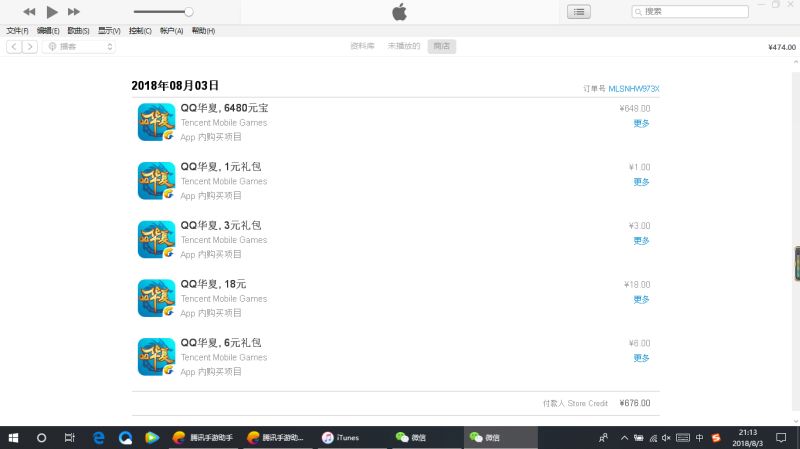
Task: Expand the media type dropdown
Action: [79, 46]
